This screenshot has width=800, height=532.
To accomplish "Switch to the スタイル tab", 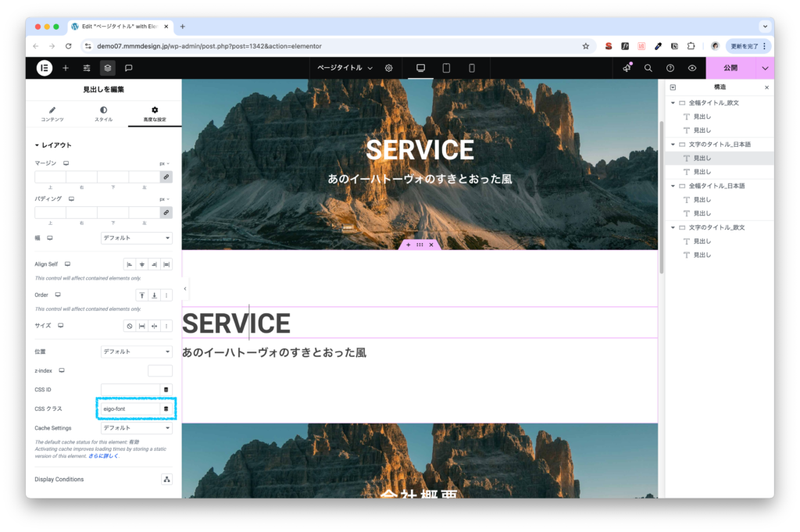I will 103,114.
